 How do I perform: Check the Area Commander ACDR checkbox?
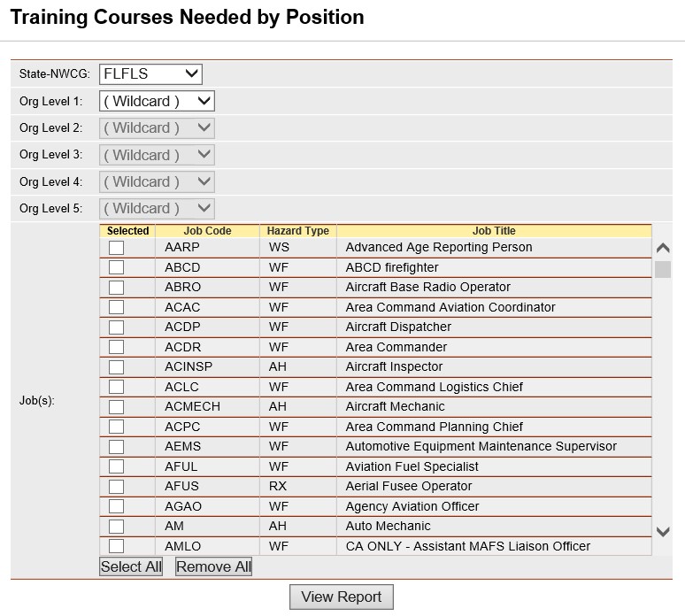pyautogui.click(x=116, y=347)
